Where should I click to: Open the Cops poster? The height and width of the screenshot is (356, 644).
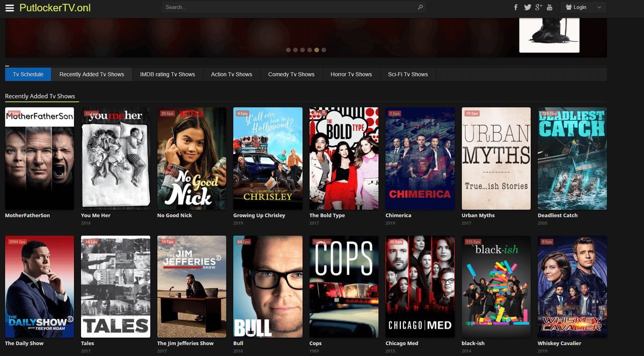click(344, 287)
